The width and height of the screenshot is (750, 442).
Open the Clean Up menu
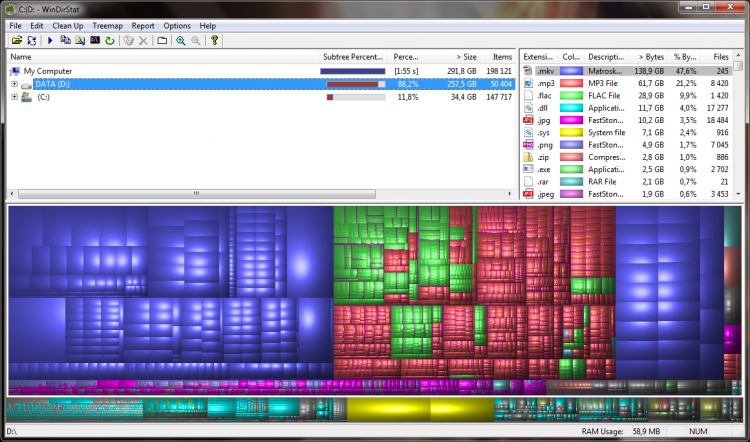pyautogui.click(x=67, y=26)
